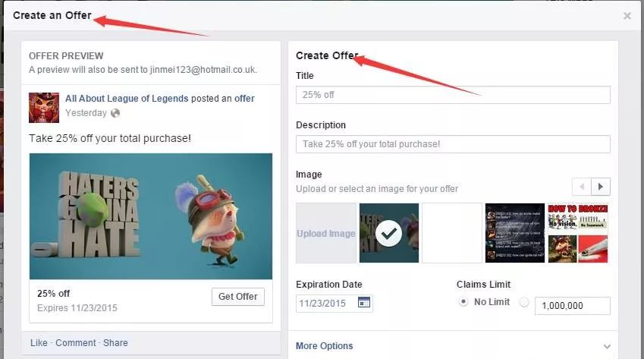Click the 'Yesterday' timestamp in preview
This screenshot has height=359, width=644.
(86, 113)
